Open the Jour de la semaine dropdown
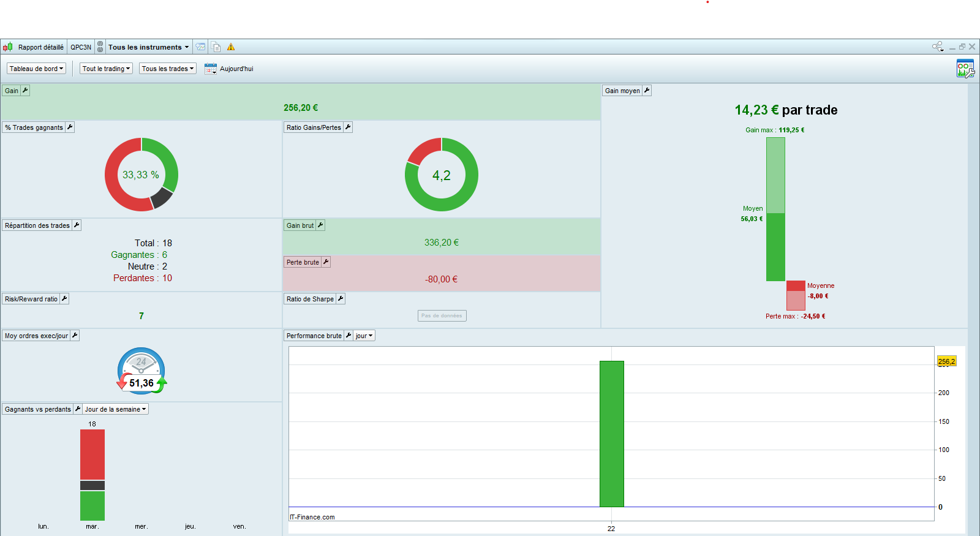Viewport: 980px width, 536px height. point(116,409)
